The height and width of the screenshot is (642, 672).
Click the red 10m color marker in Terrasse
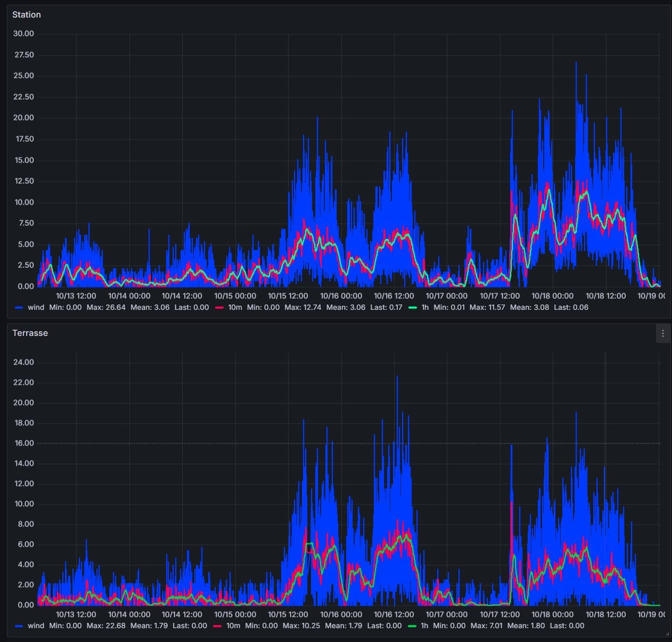(x=218, y=625)
